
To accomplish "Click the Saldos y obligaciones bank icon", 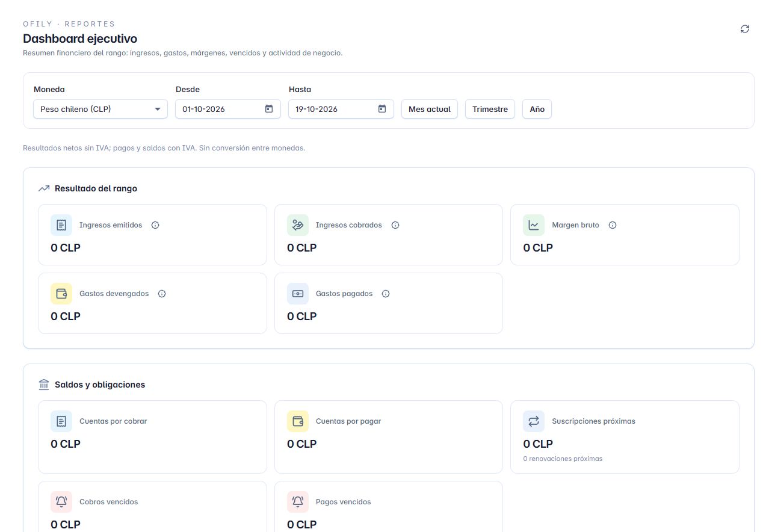I will (44, 385).
